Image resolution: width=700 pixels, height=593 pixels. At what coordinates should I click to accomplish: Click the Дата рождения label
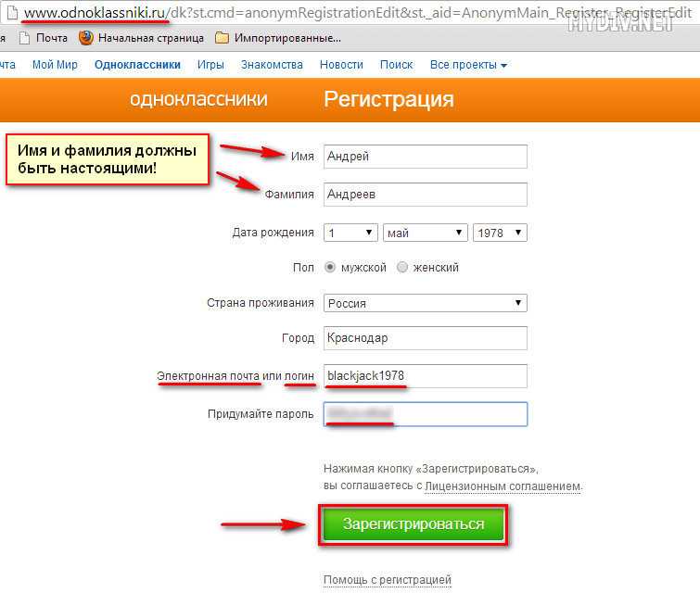274,233
